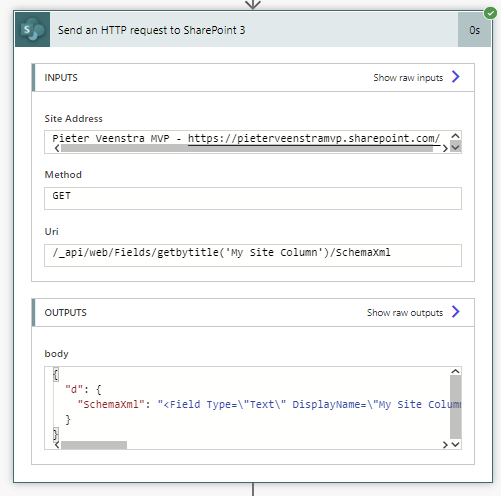Click body output scroll up arrow
This screenshot has height=496, width=501.
(x=455, y=371)
